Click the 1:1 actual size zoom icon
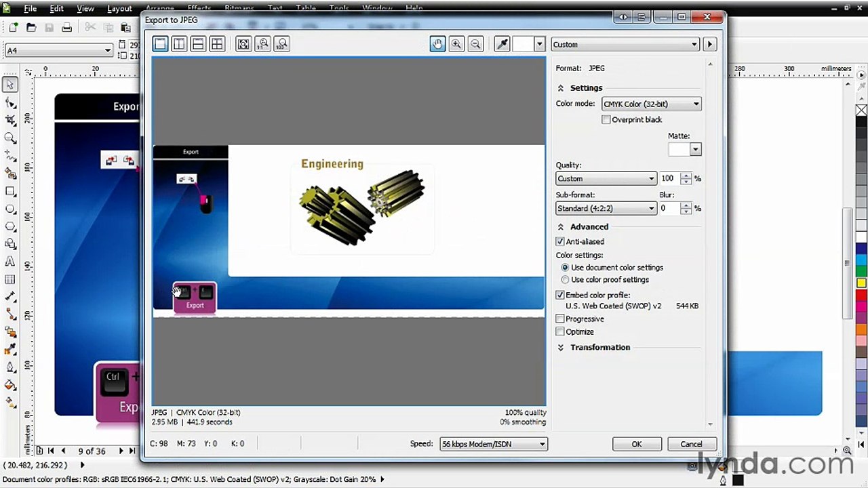The height and width of the screenshot is (488, 868). tap(263, 44)
